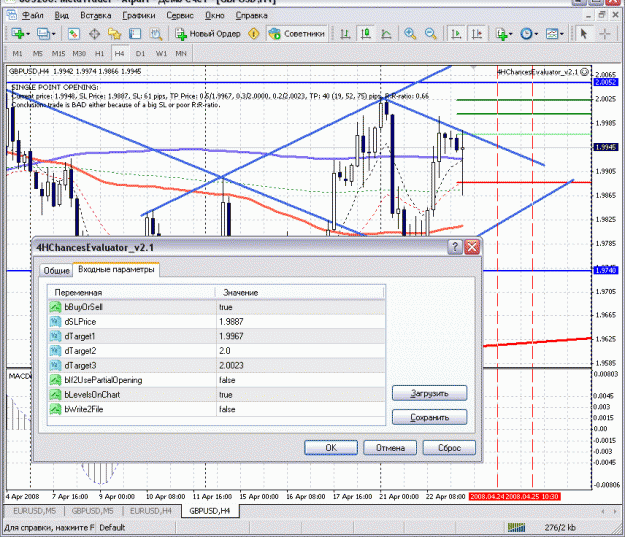This screenshot has height=537, width=625.
Task: Open the periods clock icon
Action: coord(527,34)
